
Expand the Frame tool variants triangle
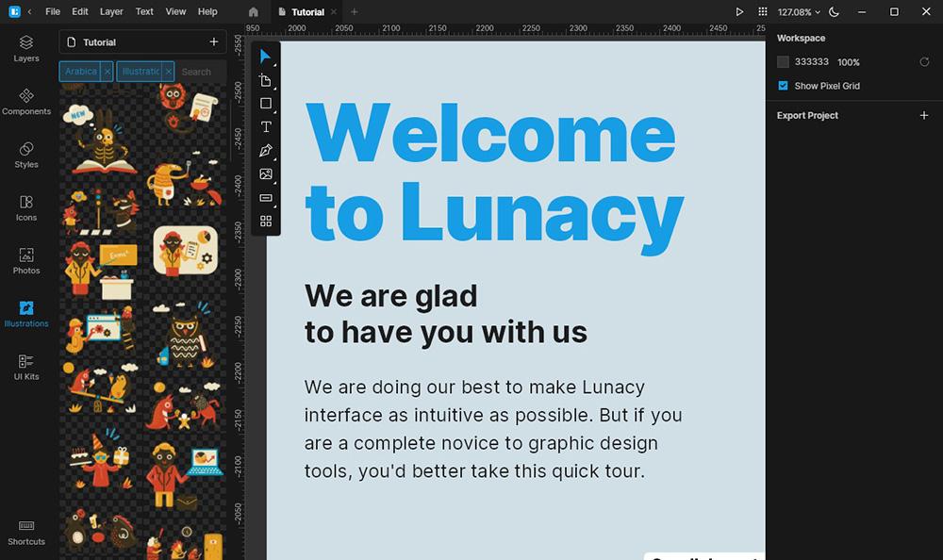pos(274,88)
